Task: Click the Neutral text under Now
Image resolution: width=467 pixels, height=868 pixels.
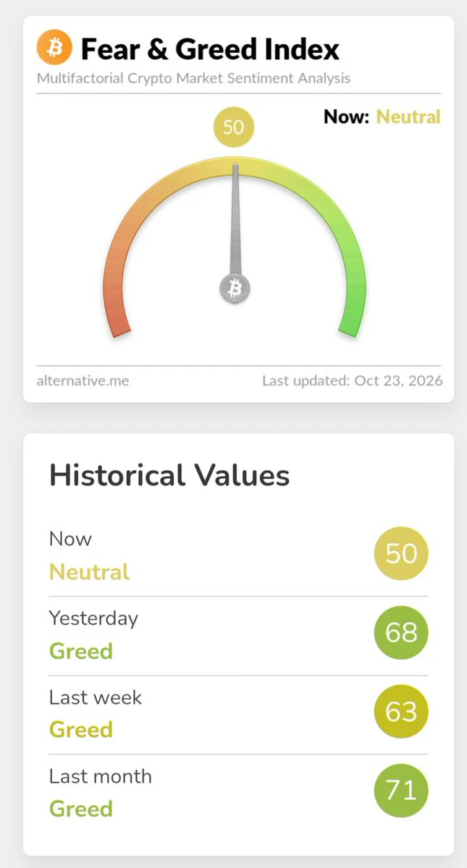Action: [90, 572]
